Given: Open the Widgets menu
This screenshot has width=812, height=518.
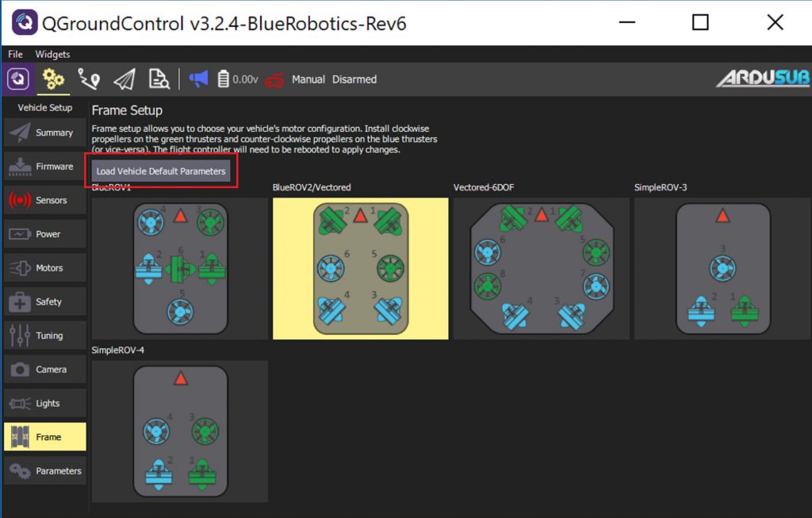Looking at the screenshot, I should [52, 54].
